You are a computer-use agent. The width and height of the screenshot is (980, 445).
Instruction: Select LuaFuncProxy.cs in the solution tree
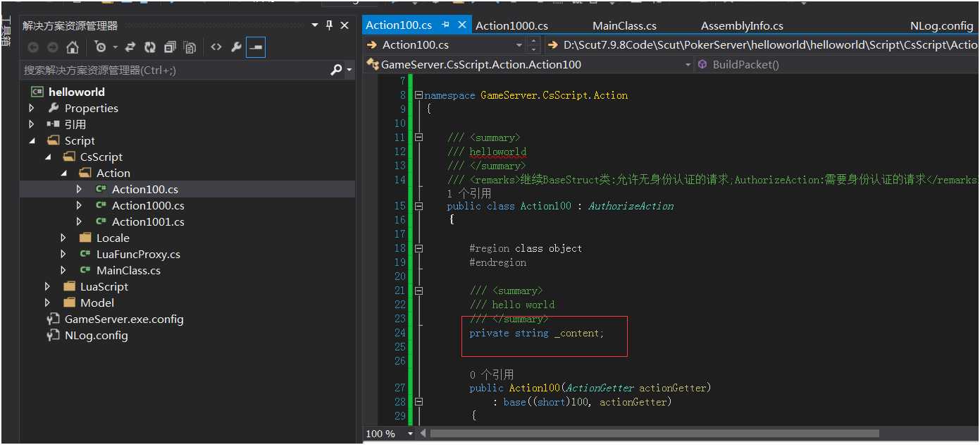point(138,254)
